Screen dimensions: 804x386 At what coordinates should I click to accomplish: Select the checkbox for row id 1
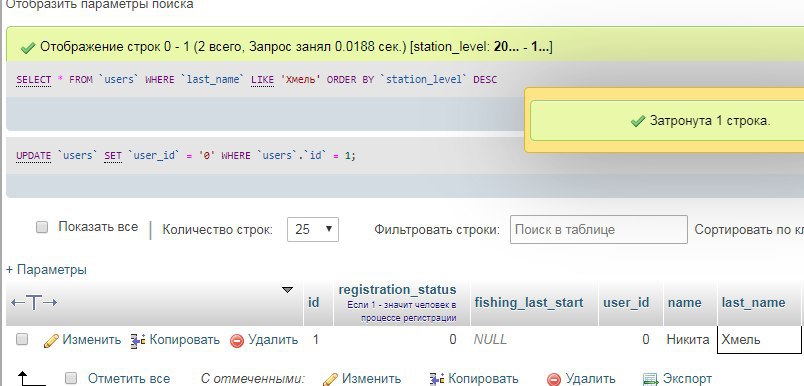coord(22,339)
